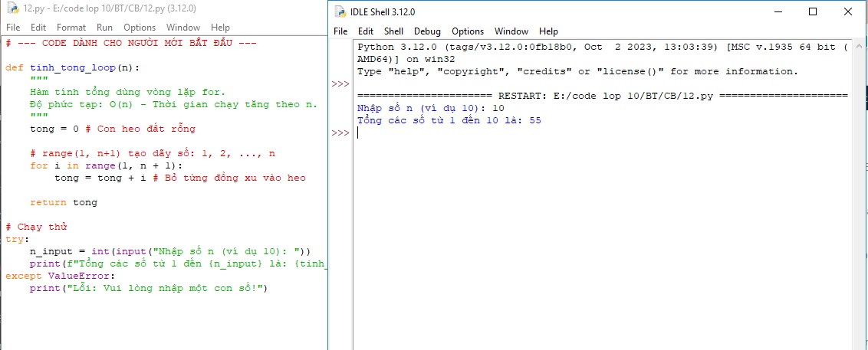Click the first '>>>' prompt in shell sidebar
868x350 pixels.
click(x=340, y=84)
